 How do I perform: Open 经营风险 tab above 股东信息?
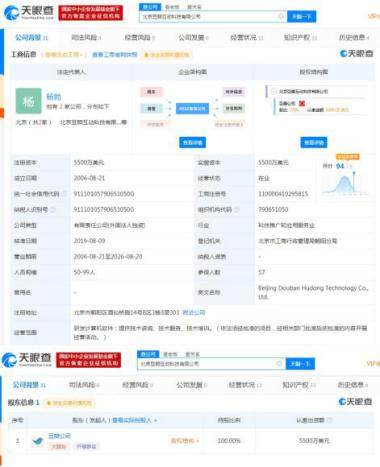tap(137, 385)
